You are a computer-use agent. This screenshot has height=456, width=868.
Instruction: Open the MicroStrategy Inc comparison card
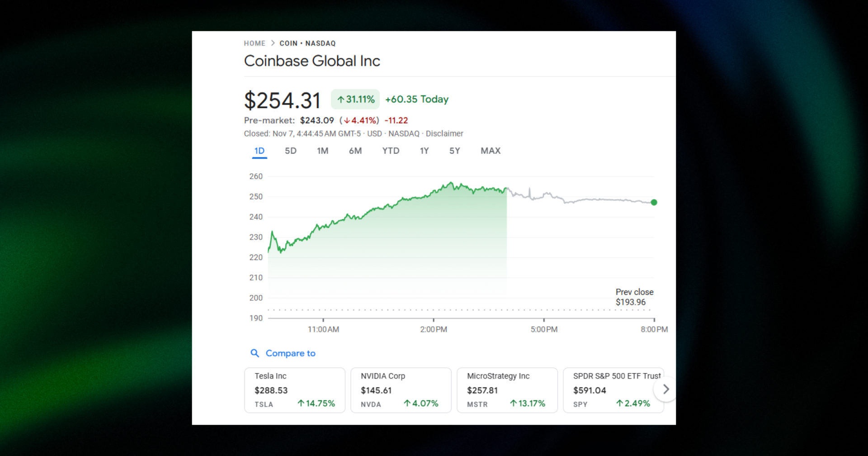(x=507, y=390)
